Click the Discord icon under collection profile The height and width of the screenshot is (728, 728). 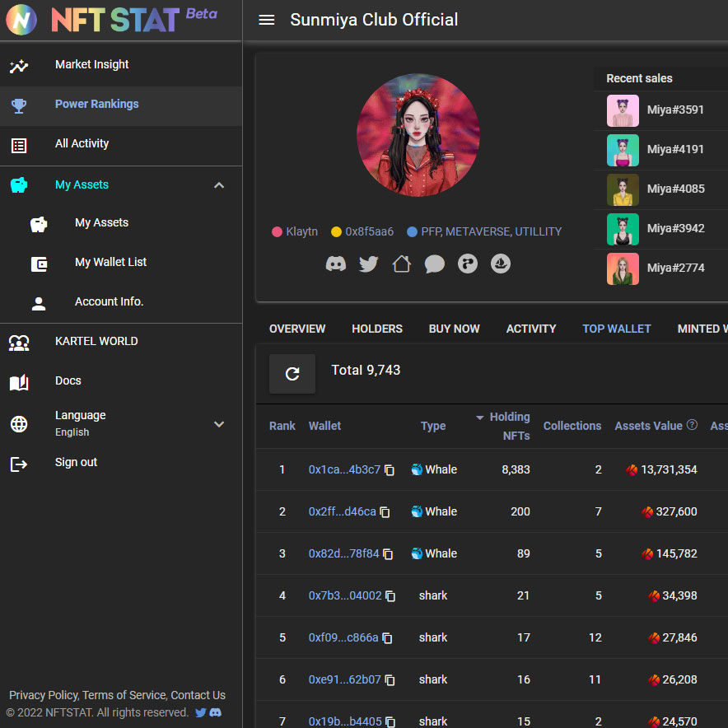336,264
